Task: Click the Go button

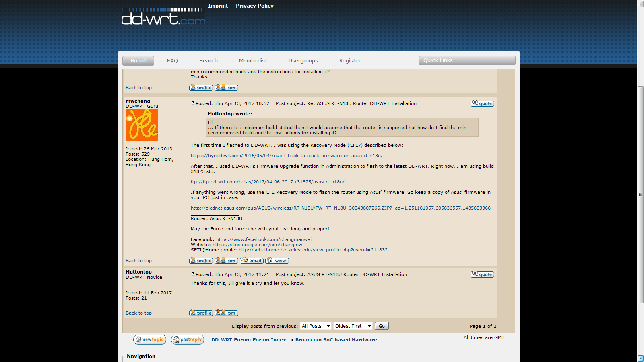Action: point(382,326)
